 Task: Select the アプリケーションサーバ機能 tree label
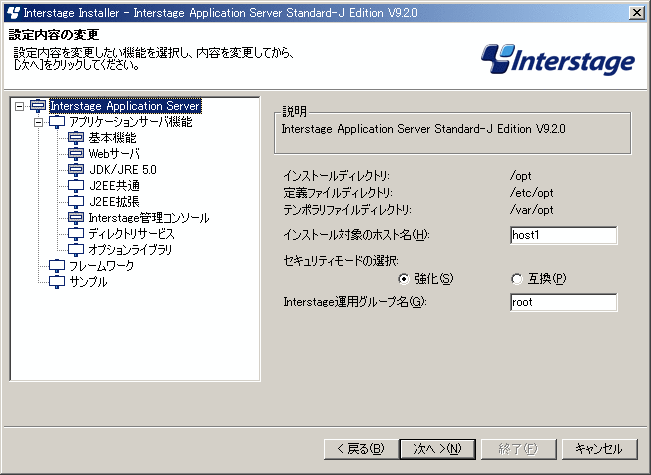point(131,122)
